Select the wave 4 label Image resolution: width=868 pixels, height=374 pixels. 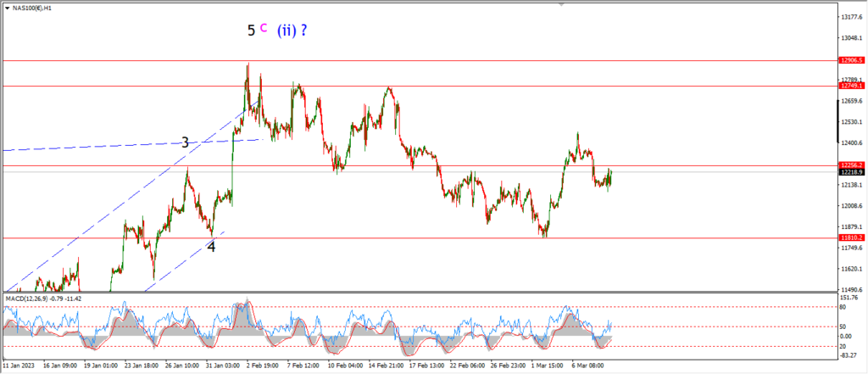[x=211, y=246]
